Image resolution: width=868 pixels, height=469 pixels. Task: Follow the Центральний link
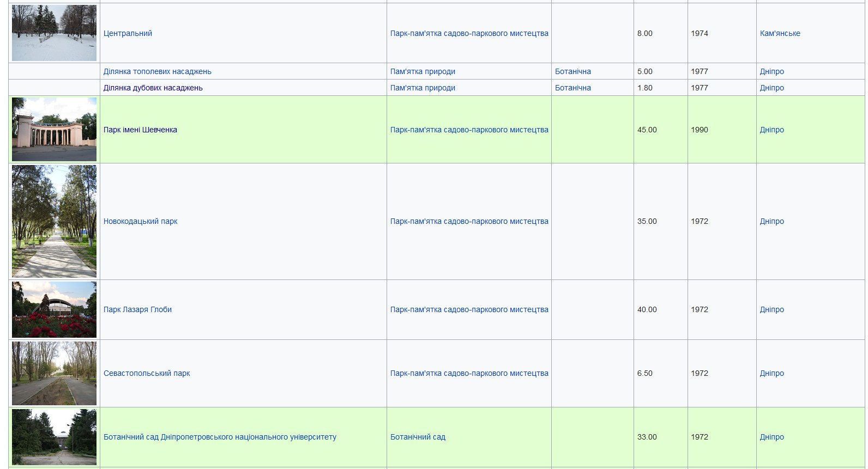pyautogui.click(x=128, y=33)
